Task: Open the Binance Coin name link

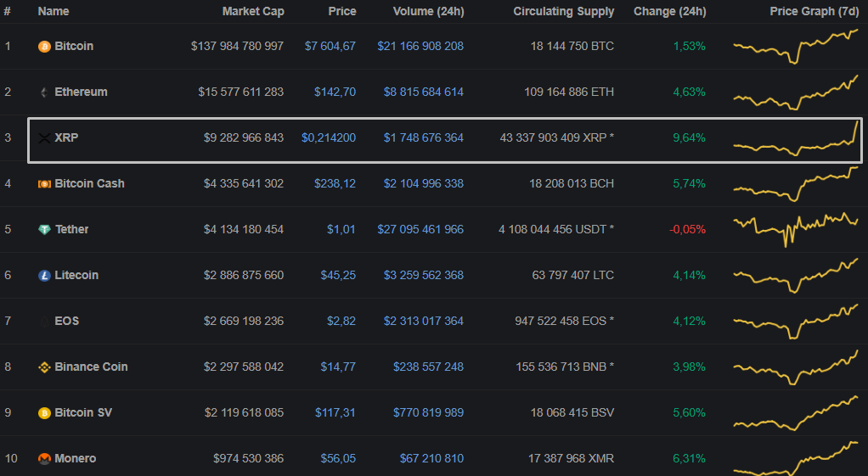Action: (91, 367)
